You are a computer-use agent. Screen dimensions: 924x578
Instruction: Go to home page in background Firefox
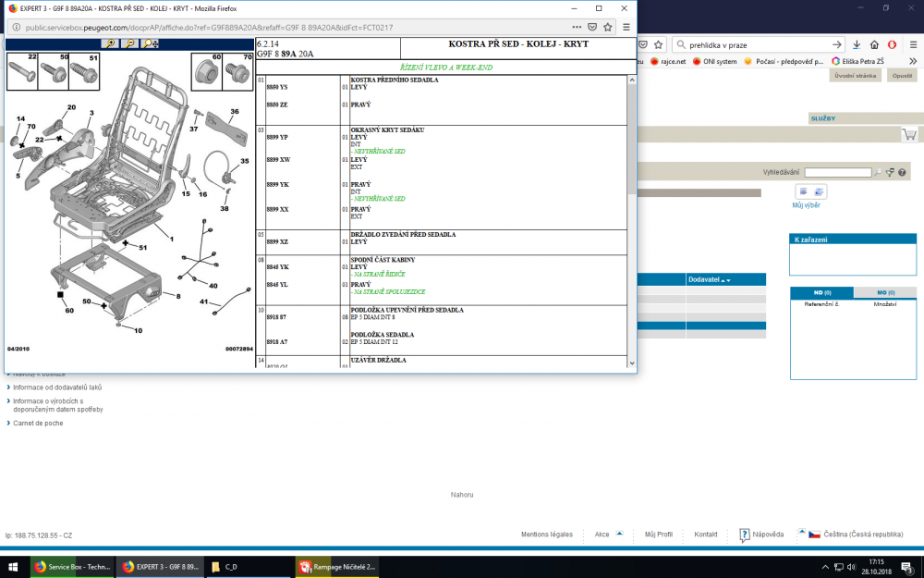tap(874, 44)
